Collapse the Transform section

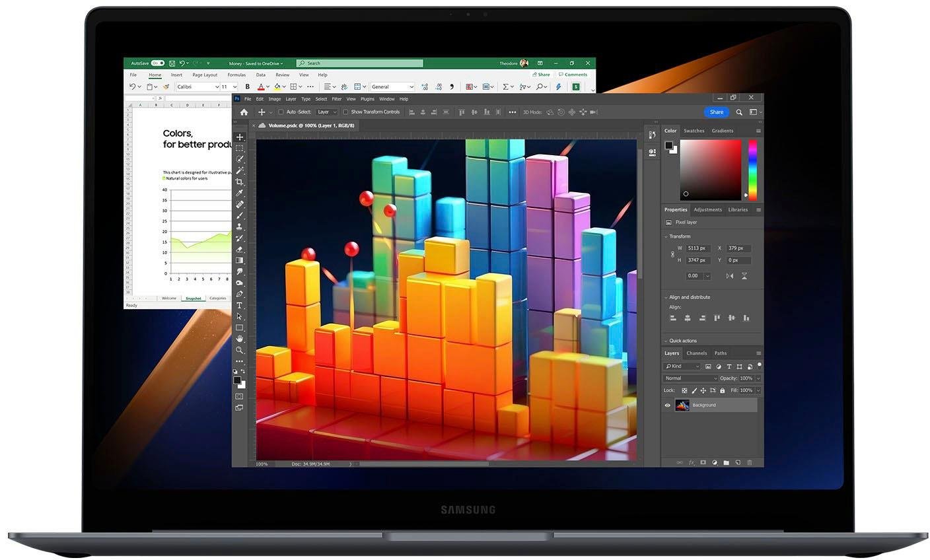click(x=666, y=236)
